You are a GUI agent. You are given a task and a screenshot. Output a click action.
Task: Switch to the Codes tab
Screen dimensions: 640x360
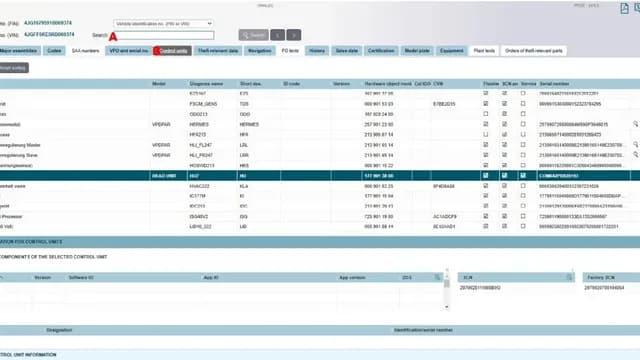(x=54, y=51)
